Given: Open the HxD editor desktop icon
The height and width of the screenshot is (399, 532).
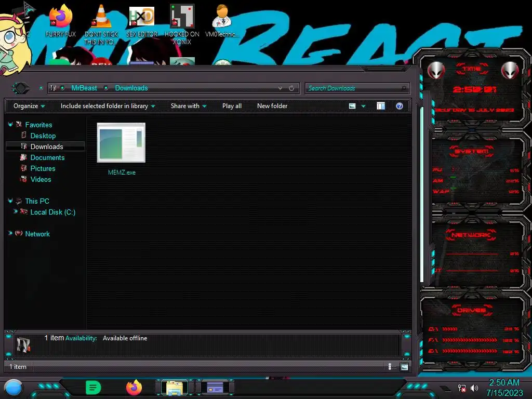Looking at the screenshot, I should coord(142,21).
